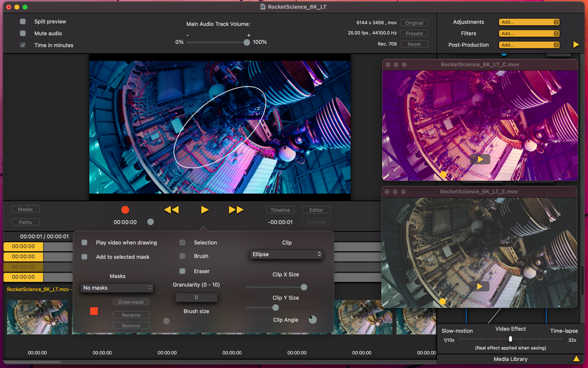Expand the Media Library triangle icon
The width and height of the screenshot is (588, 368).
click(x=576, y=359)
